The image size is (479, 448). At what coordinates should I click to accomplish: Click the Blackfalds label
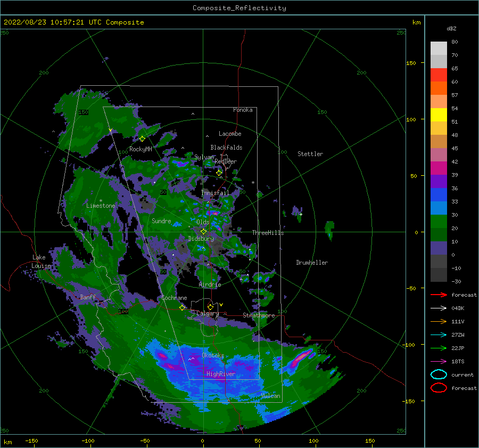[226, 148]
